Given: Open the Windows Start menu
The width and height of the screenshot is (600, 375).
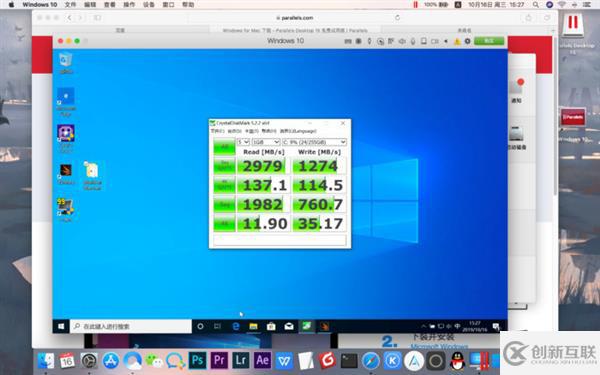Looking at the screenshot, I should click(61, 326).
